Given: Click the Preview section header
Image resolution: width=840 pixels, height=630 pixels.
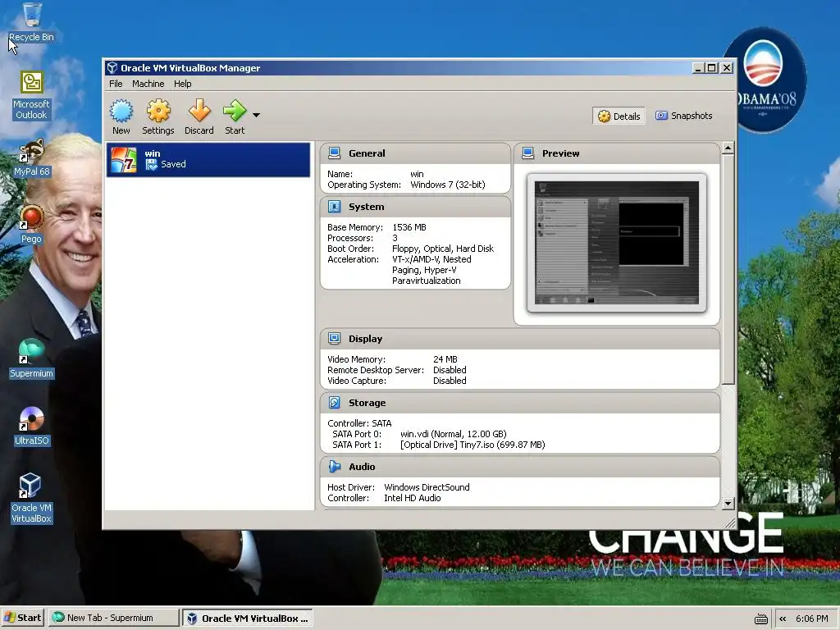Looking at the screenshot, I should click(560, 153).
